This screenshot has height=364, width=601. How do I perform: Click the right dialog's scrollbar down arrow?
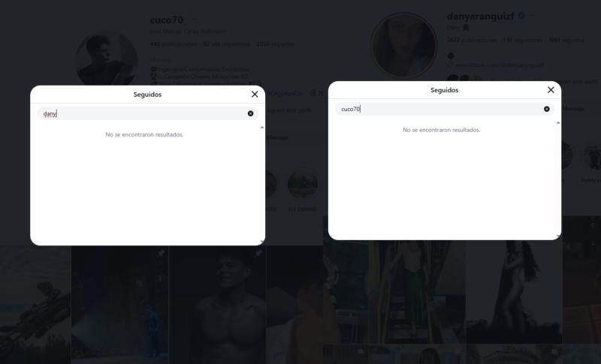pos(558,236)
